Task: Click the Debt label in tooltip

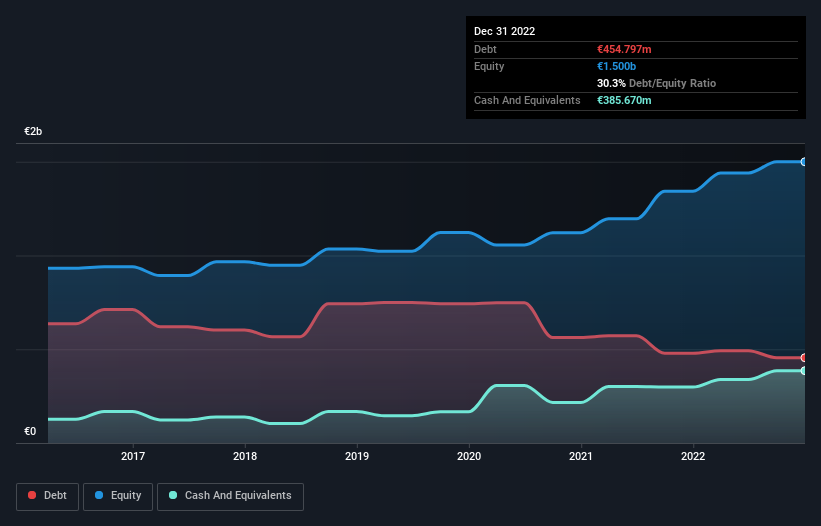Action: click(x=485, y=49)
